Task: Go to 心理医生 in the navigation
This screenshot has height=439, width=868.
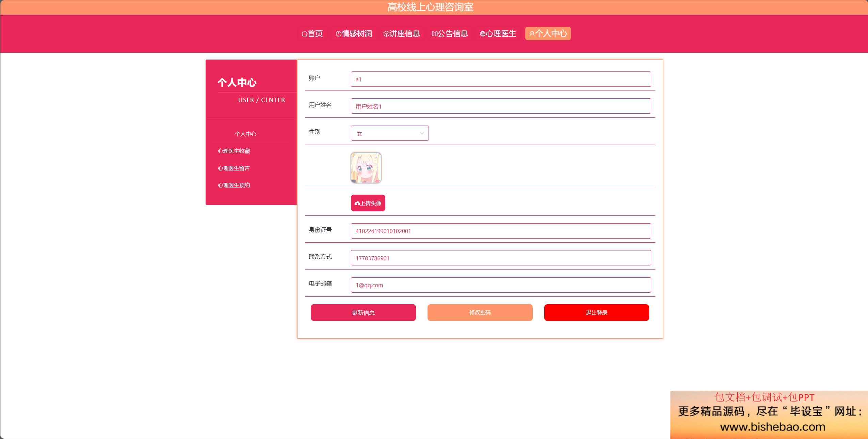Action: [498, 33]
